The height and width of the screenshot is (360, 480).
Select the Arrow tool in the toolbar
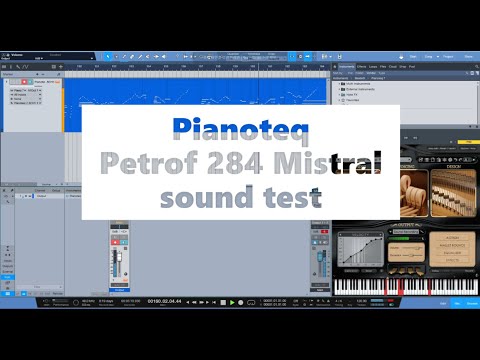[108, 57]
